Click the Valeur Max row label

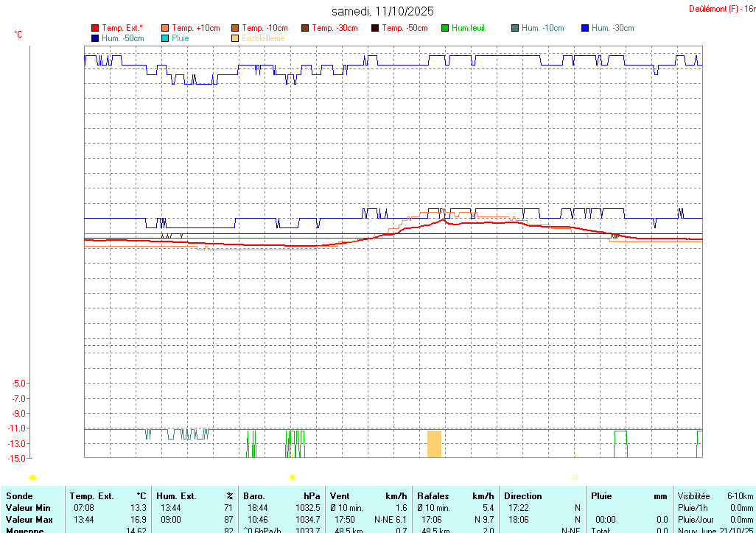(x=29, y=520)
